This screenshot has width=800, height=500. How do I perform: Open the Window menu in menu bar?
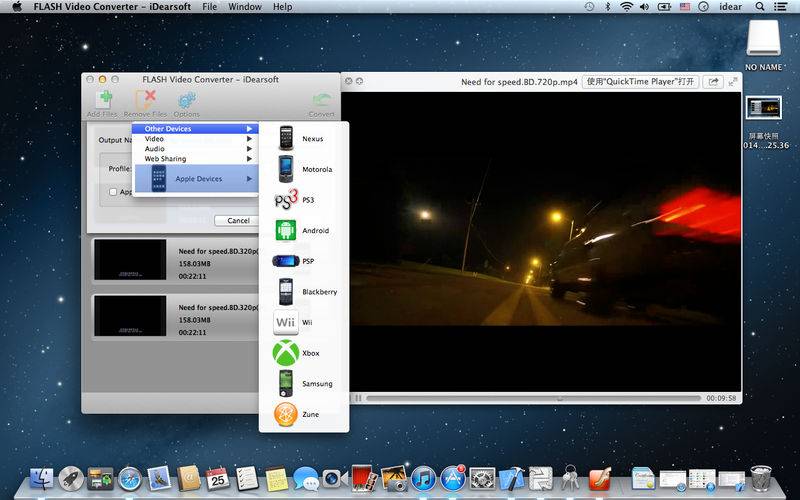tap(245, 7)
